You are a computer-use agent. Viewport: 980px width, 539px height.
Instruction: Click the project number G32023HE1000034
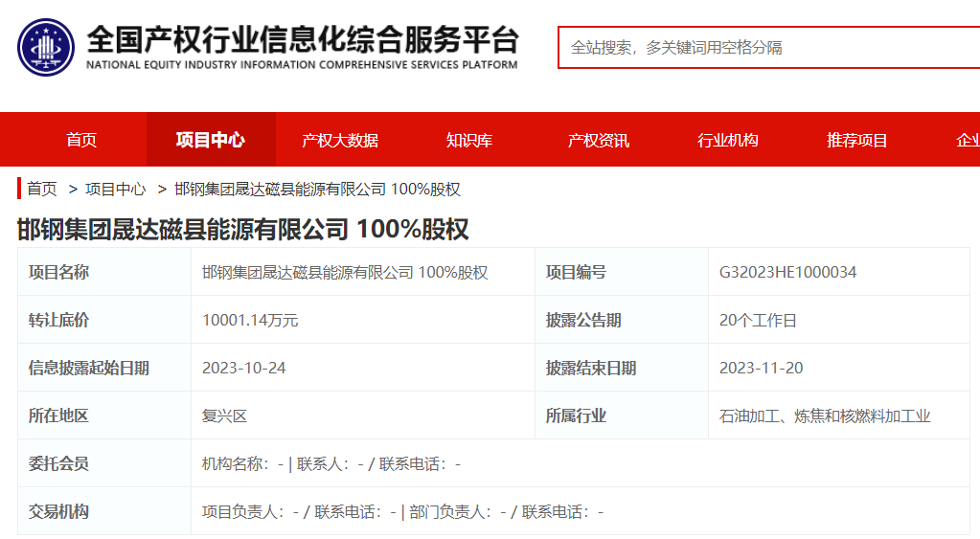(x=787, y=272)
